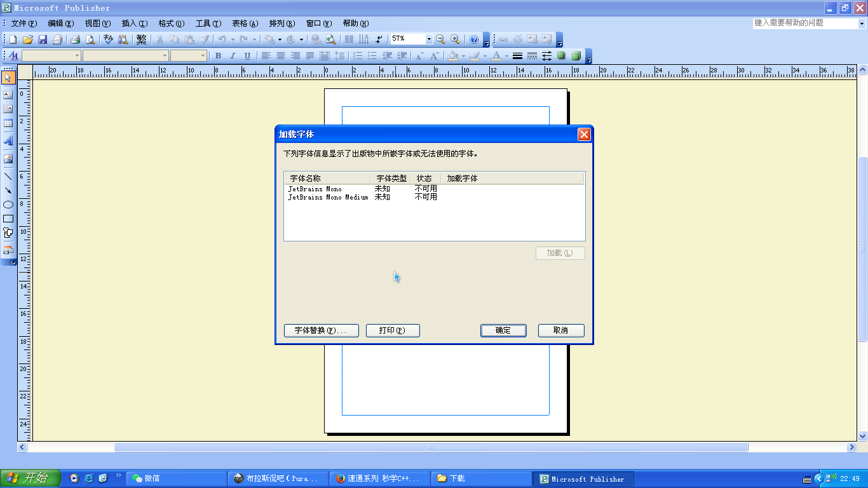Click the Save icon in toolbar
Image resolution: width=868 pixels, height=488 pixels.
pyautogui.click(x=43, y=39)
